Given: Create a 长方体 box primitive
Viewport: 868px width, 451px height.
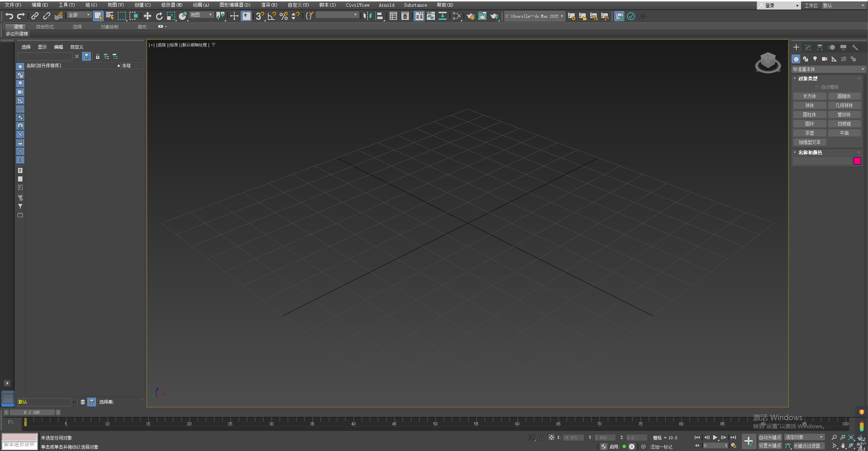Looking at the screenshot, I should [809, 96].
